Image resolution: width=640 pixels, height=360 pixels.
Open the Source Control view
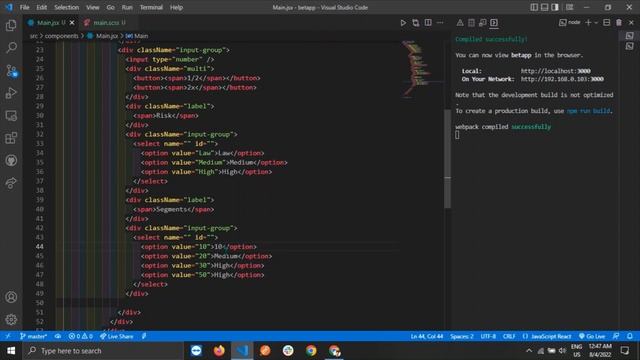(x=11, y=71)
